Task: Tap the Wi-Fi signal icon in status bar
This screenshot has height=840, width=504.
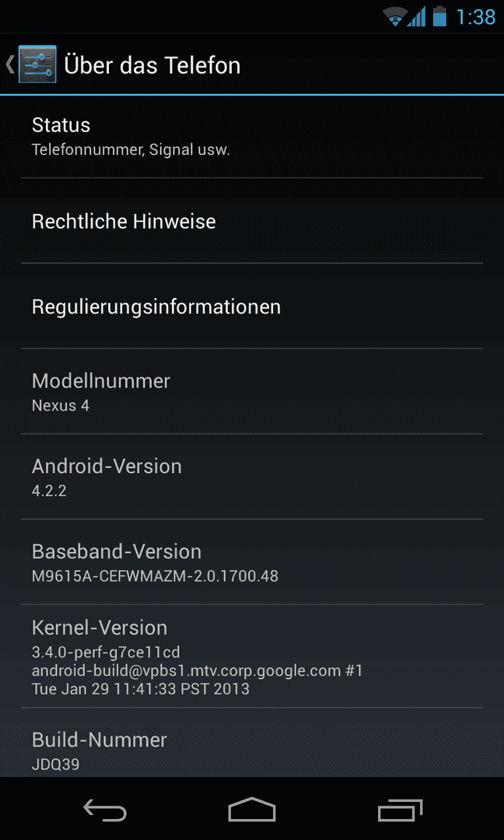Action: (x=394, y=16)
